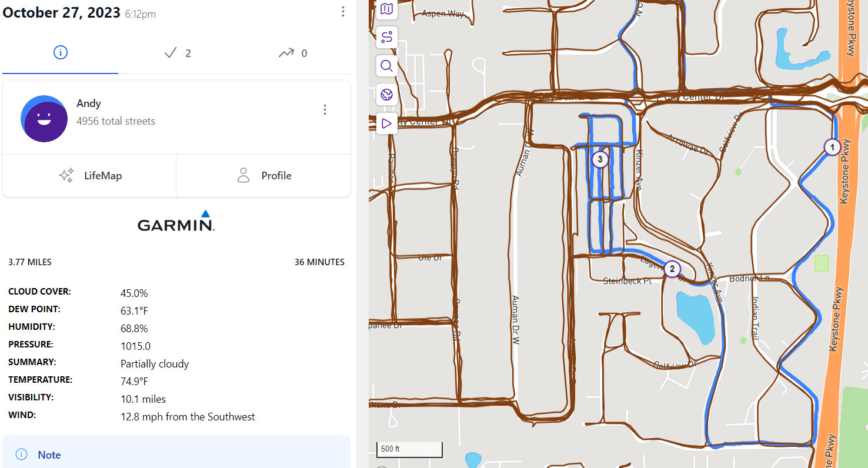Click the Note info icon

pyautogui.click(x=22, y=454)
